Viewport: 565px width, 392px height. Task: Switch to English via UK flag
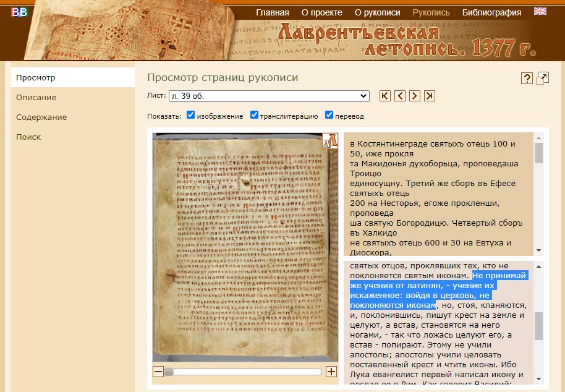(x=540, y=11)
